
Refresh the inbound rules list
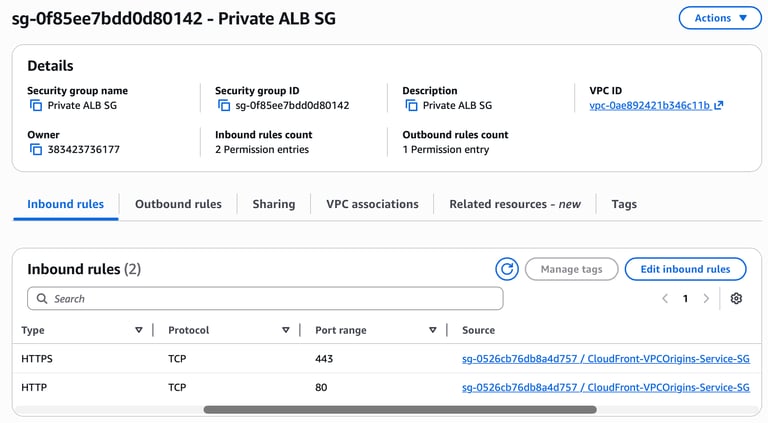(x=507, y=269)
